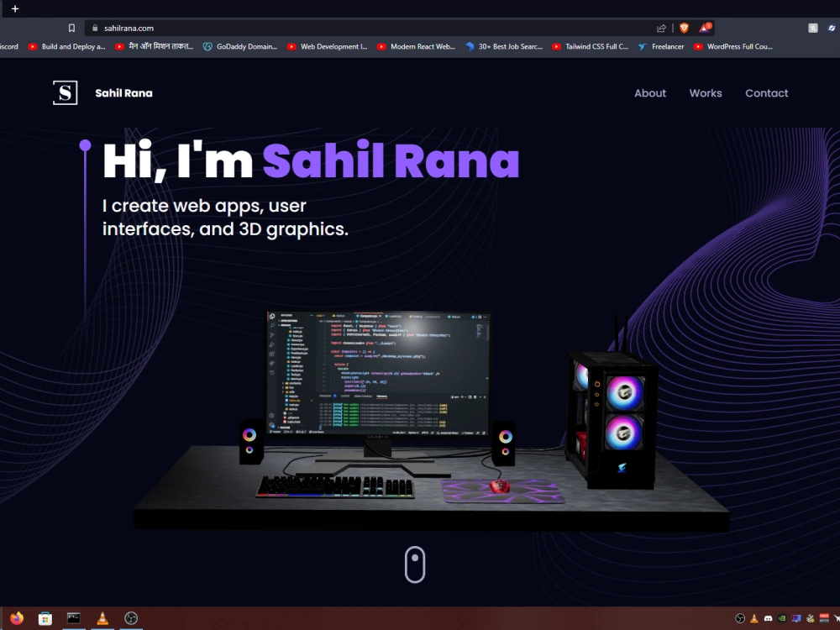Screen dimensions: 840x630
Task: Click the 3D keyboard on the desk
Action: pyautogui.click(x=336, y=487)
